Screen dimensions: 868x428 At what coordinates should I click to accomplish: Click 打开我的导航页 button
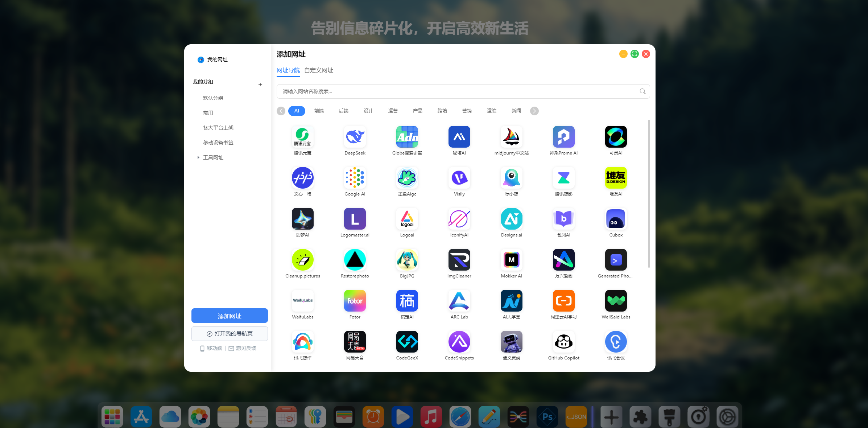230,334
